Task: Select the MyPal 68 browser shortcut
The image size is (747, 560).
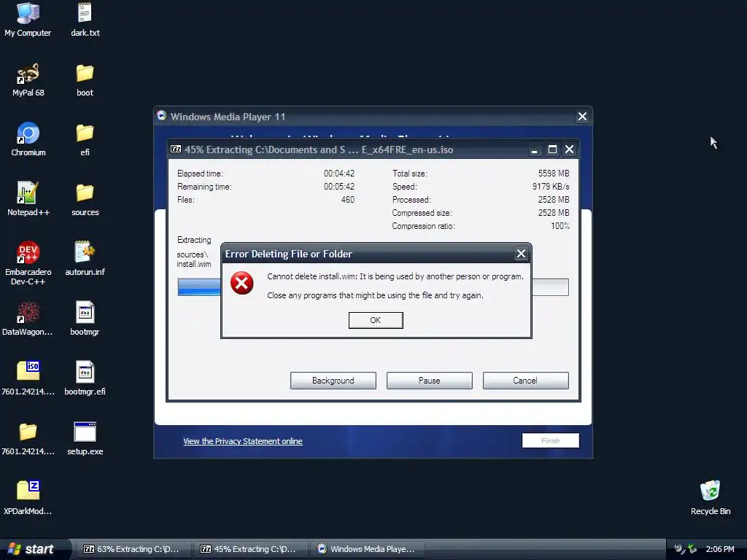Action: tap(28, 79)
